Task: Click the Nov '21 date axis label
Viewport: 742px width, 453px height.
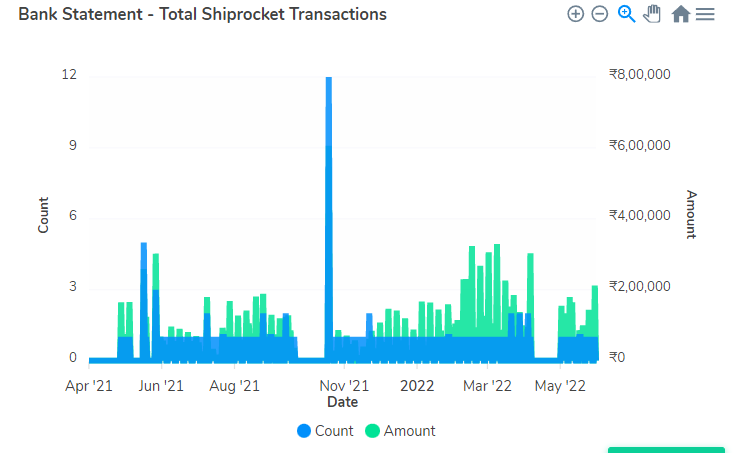Action: pyautogui.click(x=344, y=386)
